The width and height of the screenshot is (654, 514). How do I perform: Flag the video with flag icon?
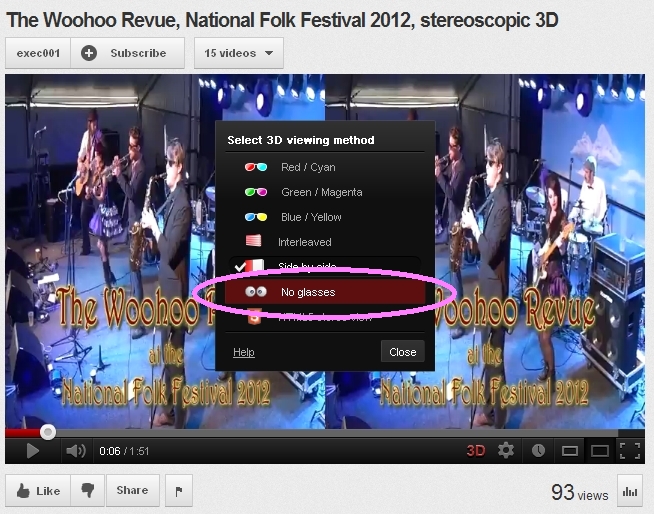[179, 491]
